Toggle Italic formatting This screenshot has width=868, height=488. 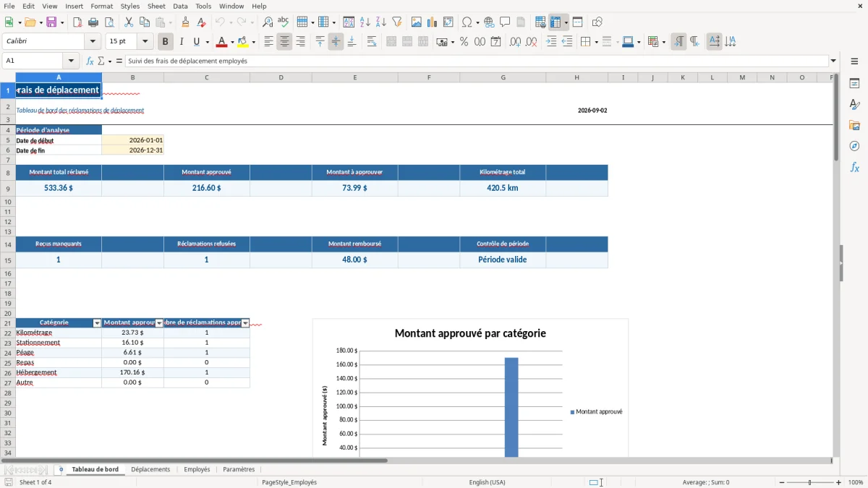[x=182, y=42]
